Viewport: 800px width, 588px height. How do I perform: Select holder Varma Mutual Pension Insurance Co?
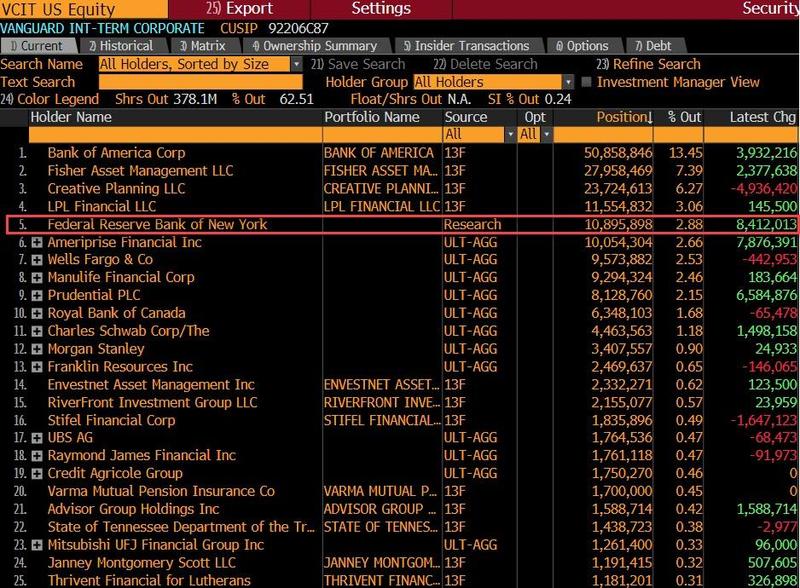pyautogui.click(x=161, y=492)
